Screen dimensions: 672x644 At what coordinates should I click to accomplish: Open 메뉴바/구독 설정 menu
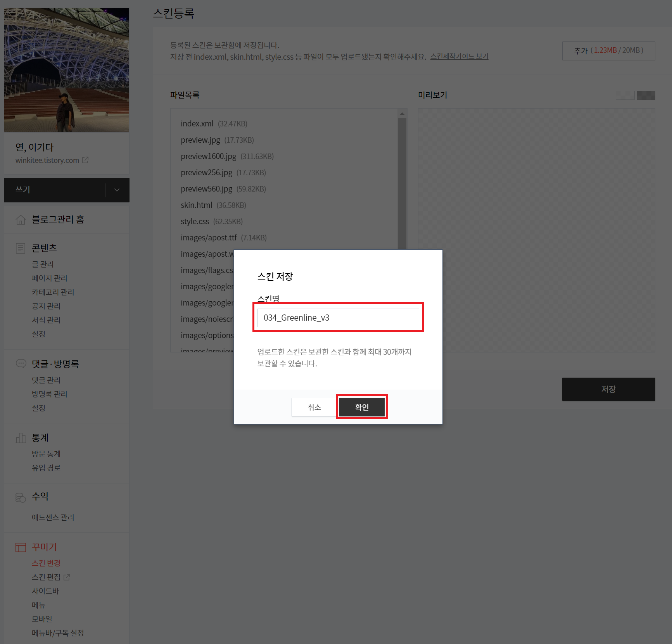[x=58, y=633]
